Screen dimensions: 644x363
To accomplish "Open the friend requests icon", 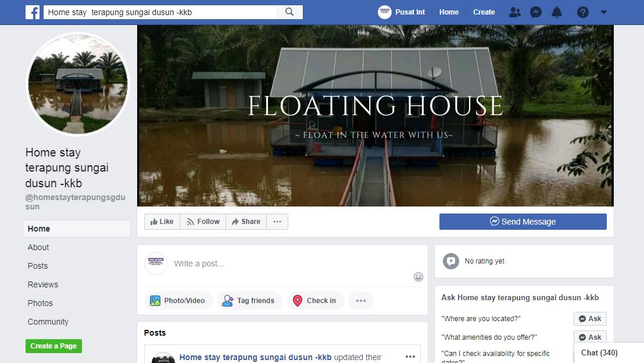I will (514, 12).
